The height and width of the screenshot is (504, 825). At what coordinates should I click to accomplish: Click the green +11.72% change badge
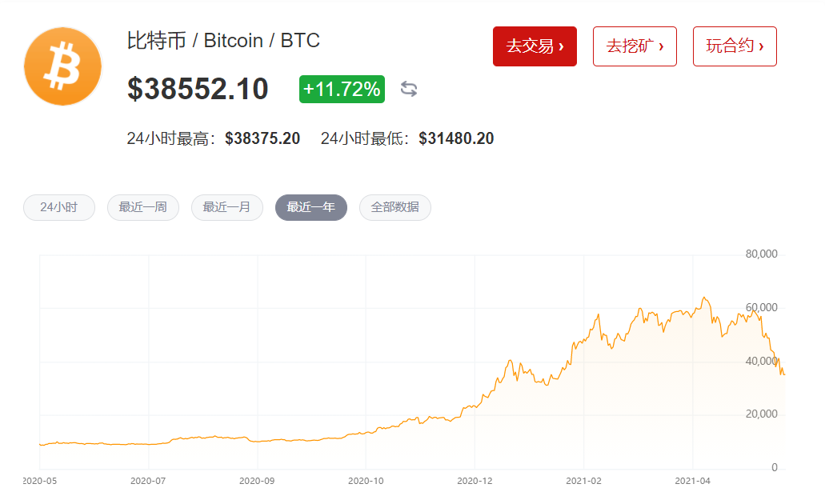[x=341, y=90]
